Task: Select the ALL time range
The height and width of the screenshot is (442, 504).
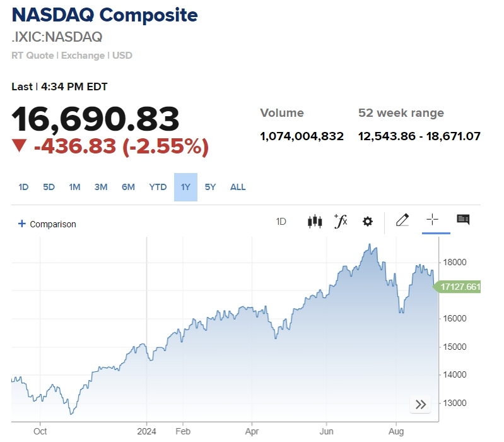Action: click(238, 187)
